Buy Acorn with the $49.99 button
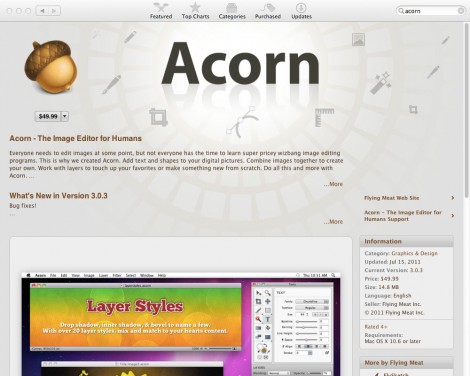The height and width of the screenshot is (376, 470). [x=48, y=116]
